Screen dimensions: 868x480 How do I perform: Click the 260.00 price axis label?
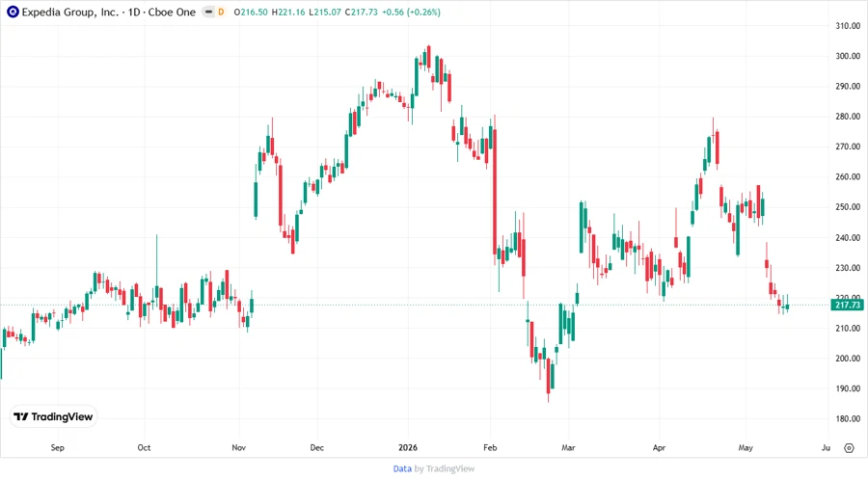click(848, 177)
